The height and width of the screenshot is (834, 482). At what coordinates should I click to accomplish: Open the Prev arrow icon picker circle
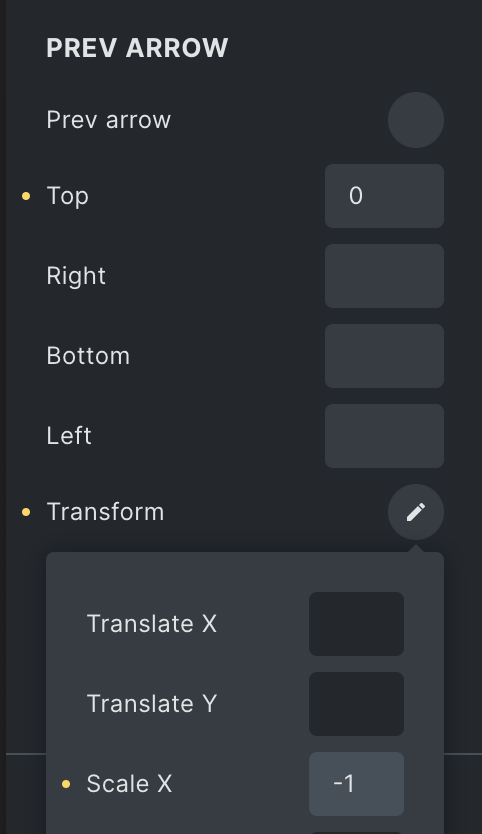pyautogui.click(x=415, y=120)
